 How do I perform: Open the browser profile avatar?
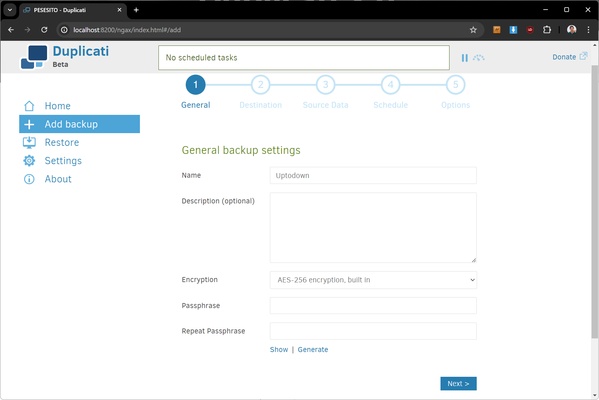coord(571,30)
